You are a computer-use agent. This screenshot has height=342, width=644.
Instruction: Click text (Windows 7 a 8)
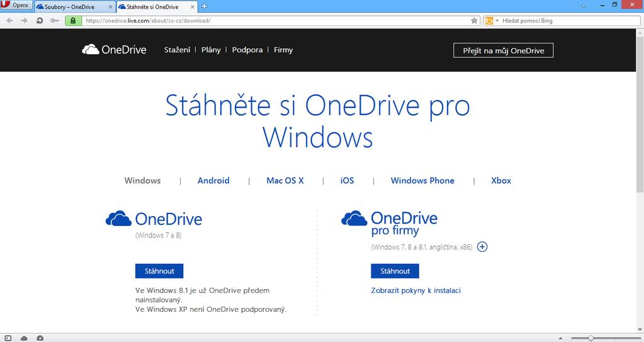pos(158,236)
